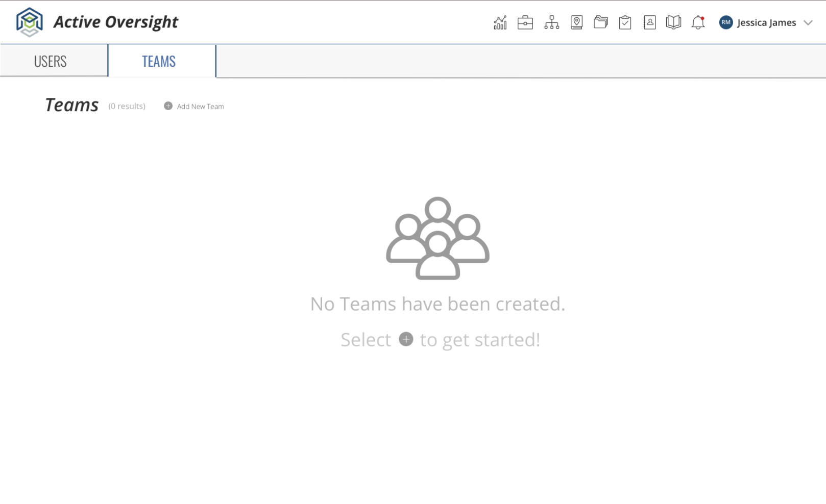Expand the Jessica James account dropdown
The image size is (826, 504).
tap(808, 22)
